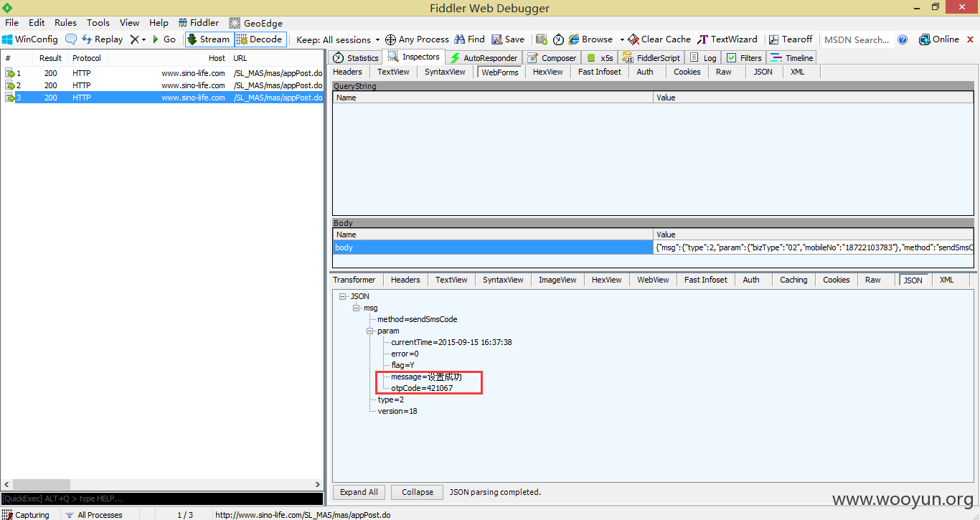The width and height of the screenshot is (980, 520).
Task: Sort sessions by Protocol column
Action: click(87, 58)
